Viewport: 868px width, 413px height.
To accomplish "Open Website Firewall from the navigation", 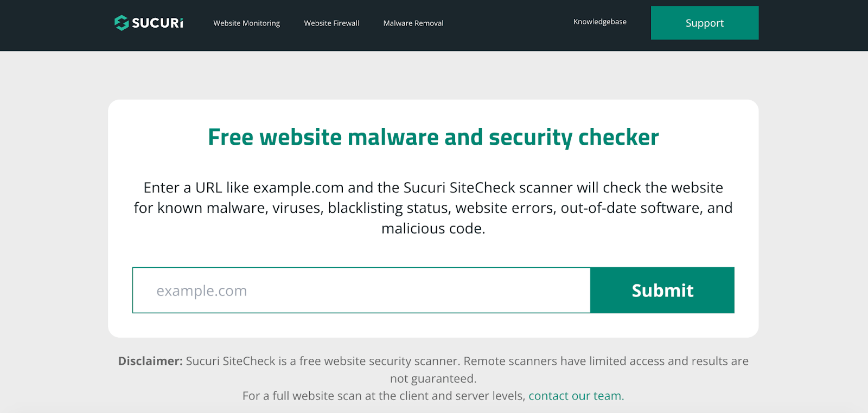I will tap(331, 23).
